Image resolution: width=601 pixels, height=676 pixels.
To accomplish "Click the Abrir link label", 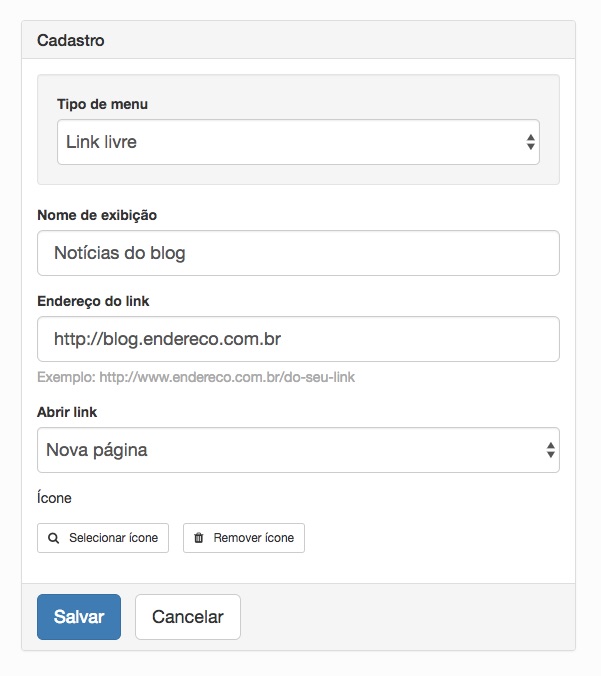I will 67,412.
